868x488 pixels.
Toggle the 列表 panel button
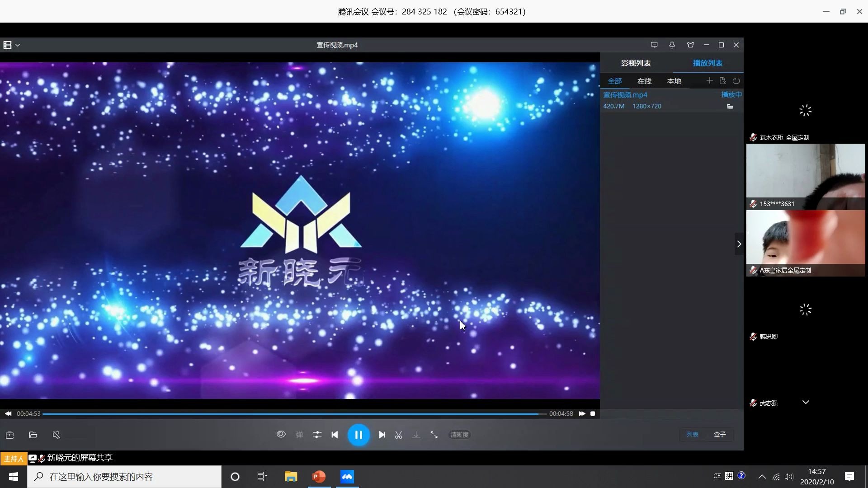coord(692,435)
